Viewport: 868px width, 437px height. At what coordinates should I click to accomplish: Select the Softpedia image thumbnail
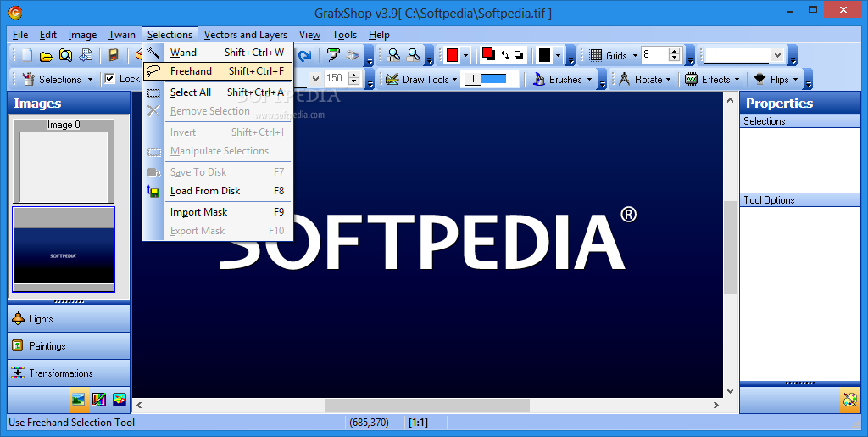[63, 249]
